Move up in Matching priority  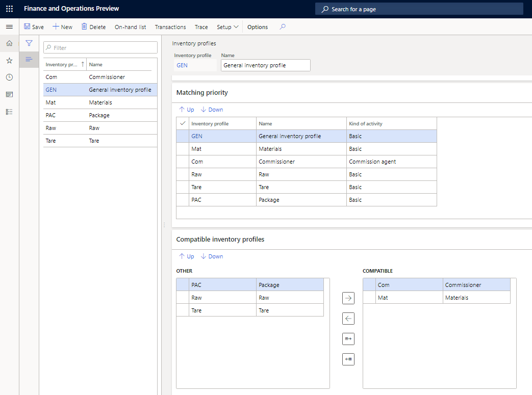click(x=187, y=110)
